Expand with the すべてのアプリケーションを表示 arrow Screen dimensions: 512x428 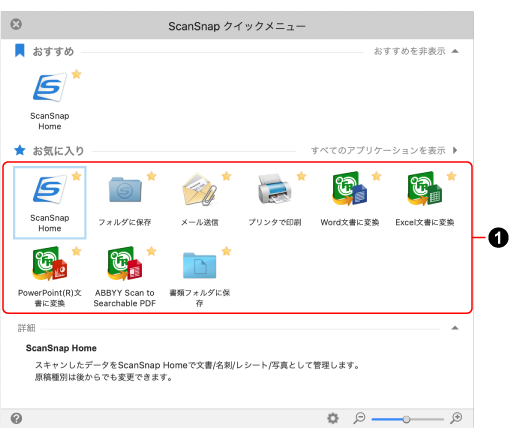[455, 150]
